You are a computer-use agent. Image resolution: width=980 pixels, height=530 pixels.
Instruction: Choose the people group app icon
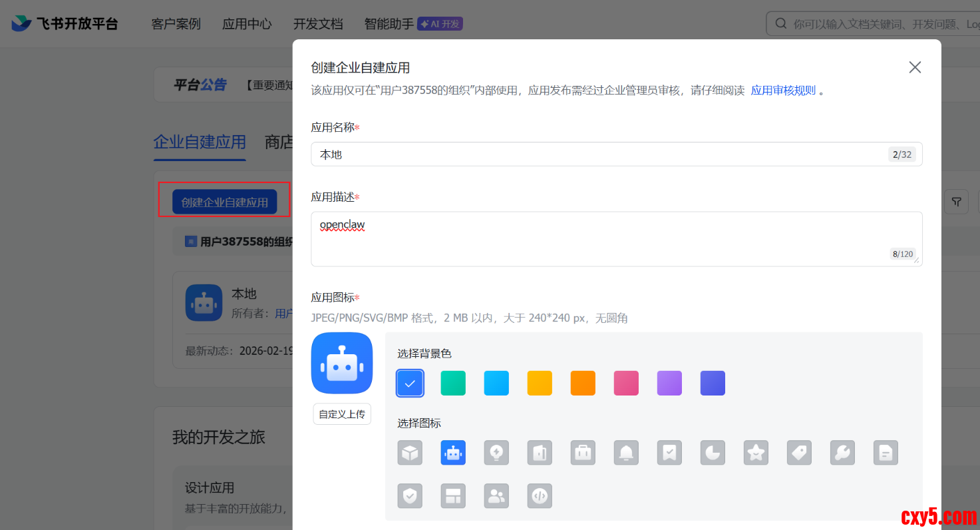496,496
